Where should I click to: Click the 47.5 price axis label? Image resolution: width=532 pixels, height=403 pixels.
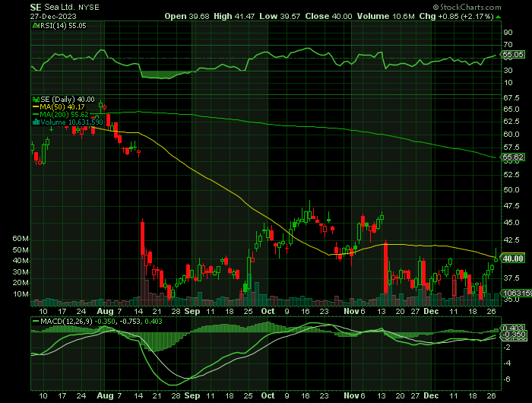(x=511, y=206)
